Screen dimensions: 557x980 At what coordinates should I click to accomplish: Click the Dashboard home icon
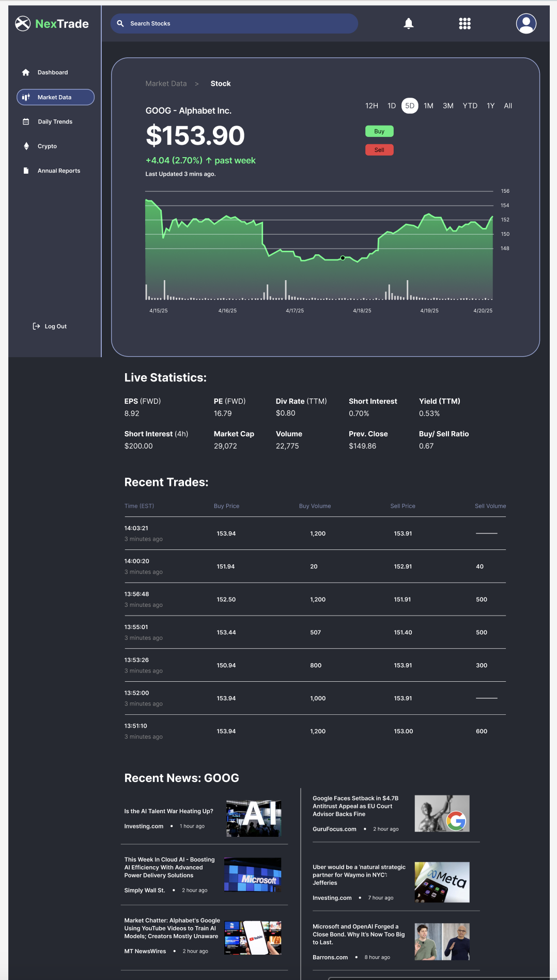(26, 72)
